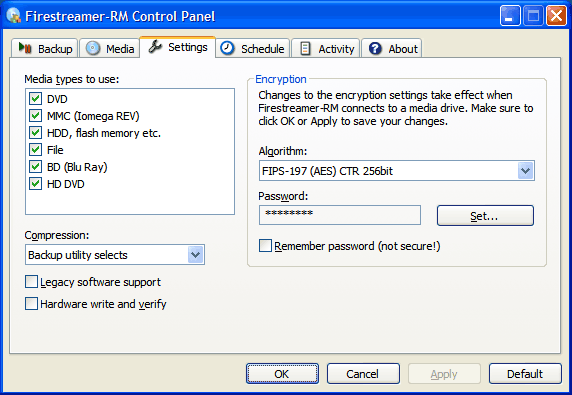The image size is (572, 395).
Task: Click the Firestreamer-RM title bar app icon
Action: [x=13, y=16]
